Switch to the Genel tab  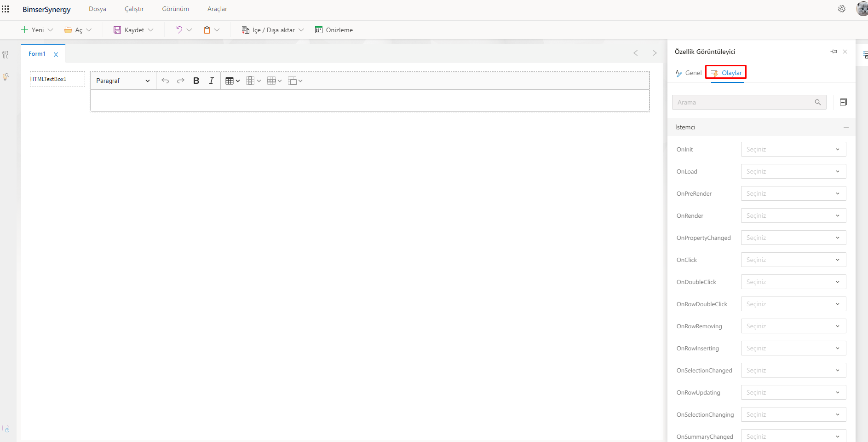coord(688,73)
